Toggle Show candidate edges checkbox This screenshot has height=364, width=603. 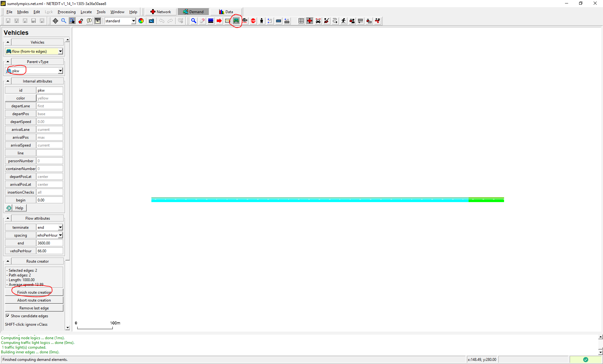(8, 316)
